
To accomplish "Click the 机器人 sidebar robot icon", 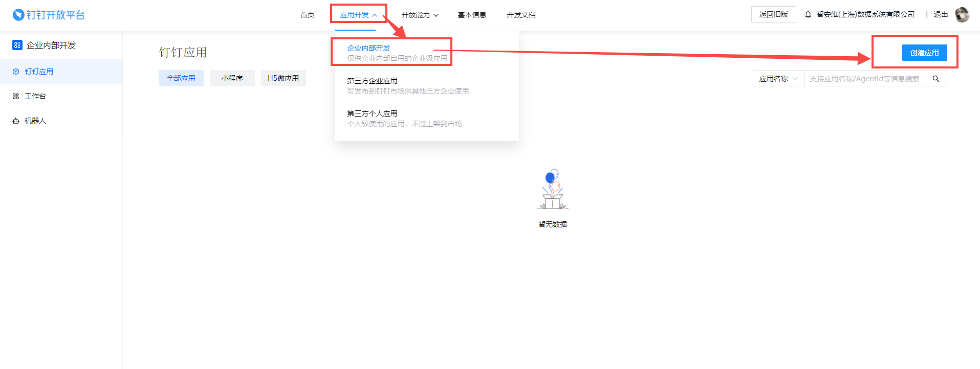I will pyautogui.click(x=16, y=121).
